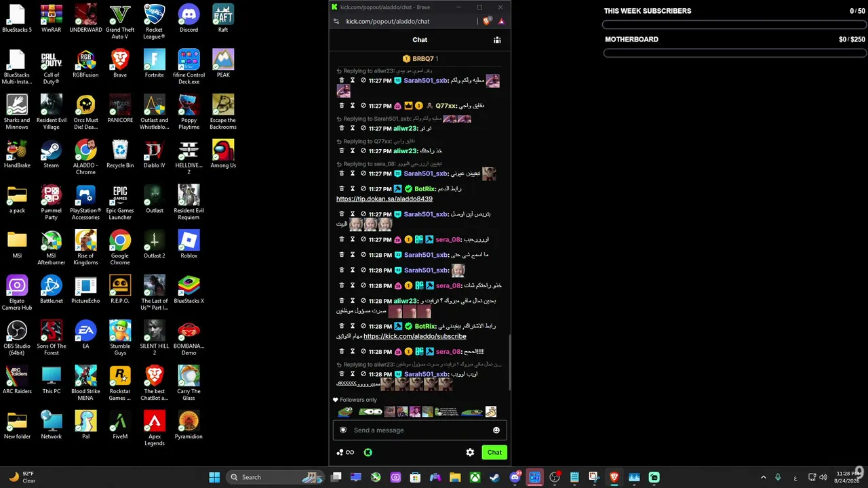The image size is (868, 488).
Task: Open the Grand Theft Auto V desktop shortcut
Action: pos(120,22)
